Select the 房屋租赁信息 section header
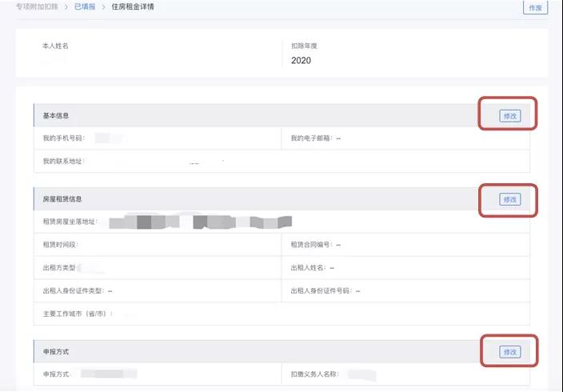This screenshot has height=392, width=563. 62,199
